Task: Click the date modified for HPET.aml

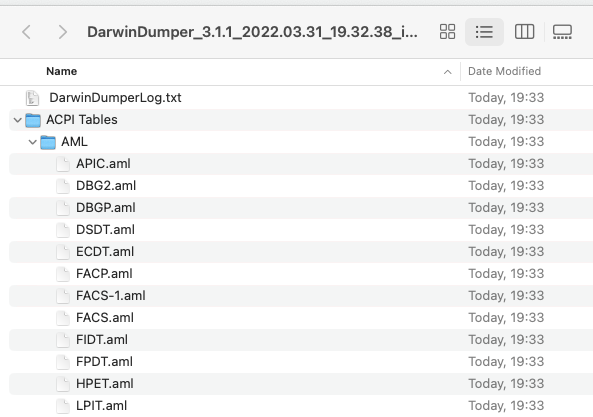Action: click(x=506, y=383)
